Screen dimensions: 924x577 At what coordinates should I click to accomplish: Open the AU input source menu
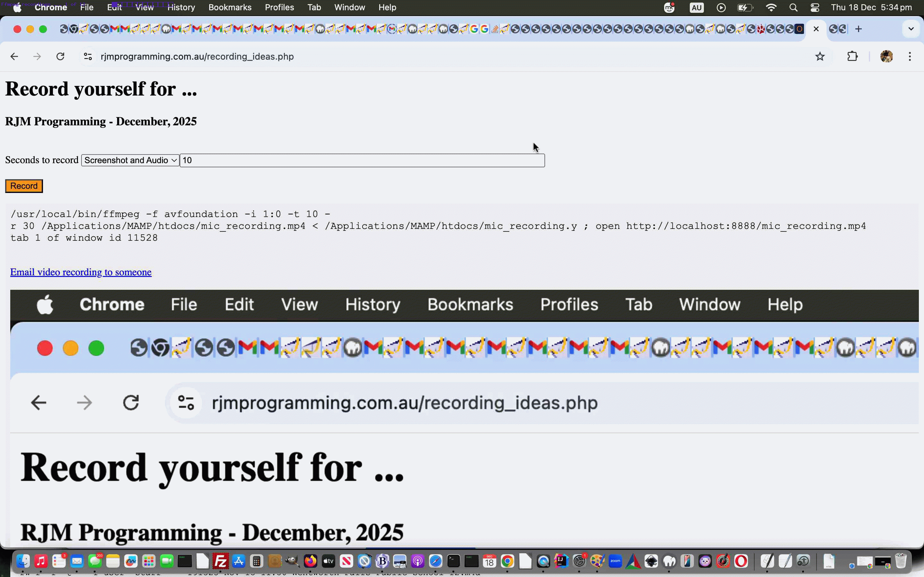point(697,7)
